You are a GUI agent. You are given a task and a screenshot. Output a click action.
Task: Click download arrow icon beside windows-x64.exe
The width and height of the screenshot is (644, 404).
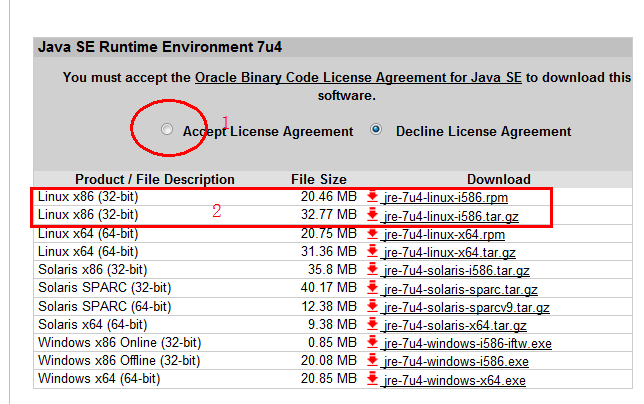[x=373, y=380]
